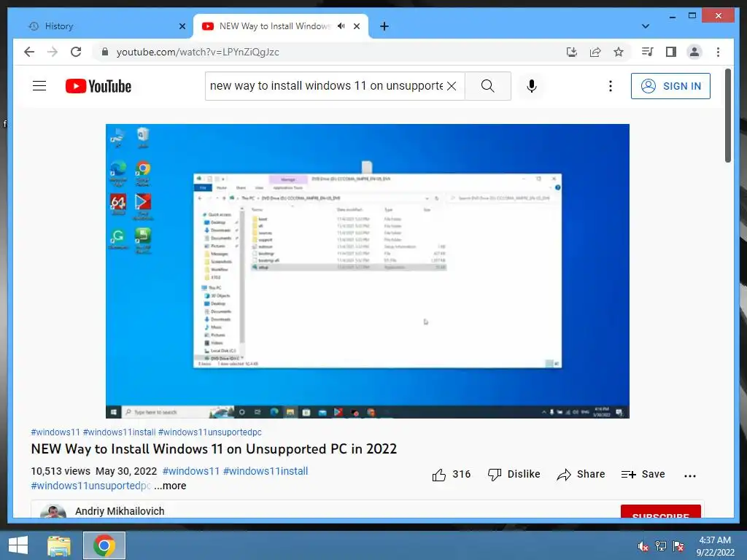Click the SIGN IN button
The width and height of the screenshot is (747, 560).
point(670,86)
